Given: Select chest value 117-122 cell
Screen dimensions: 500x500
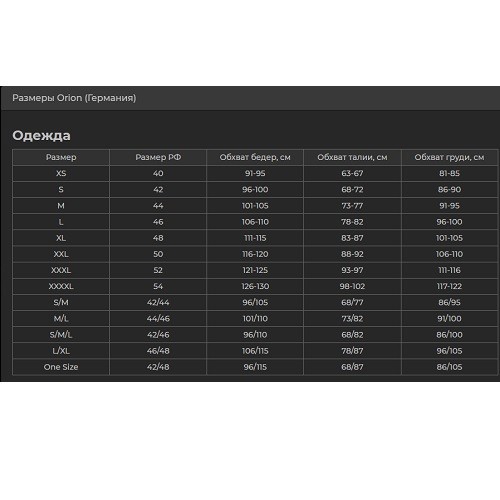Looking at the screenshot, I should (x=449, y=286).
